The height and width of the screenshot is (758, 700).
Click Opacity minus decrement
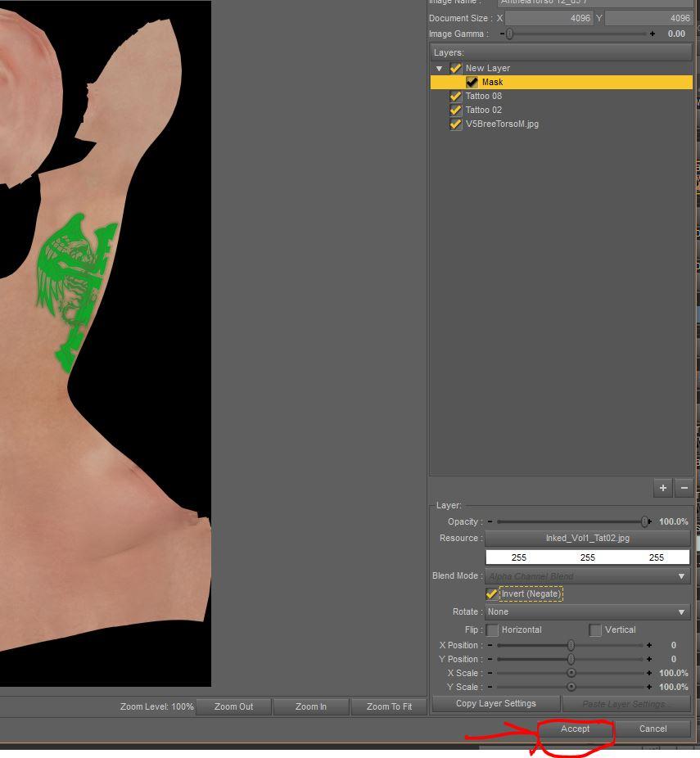click(490, 521)
